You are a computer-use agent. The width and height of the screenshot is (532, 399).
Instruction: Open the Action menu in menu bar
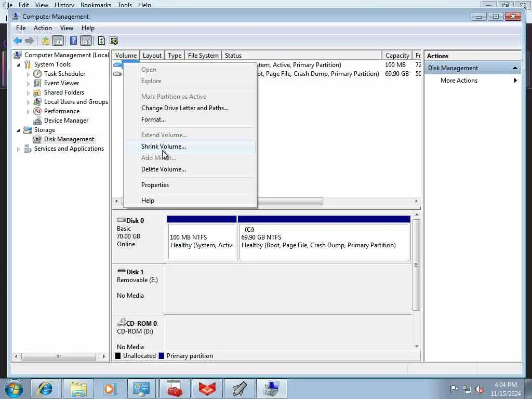pyautogui.click(x=43, y=28)
